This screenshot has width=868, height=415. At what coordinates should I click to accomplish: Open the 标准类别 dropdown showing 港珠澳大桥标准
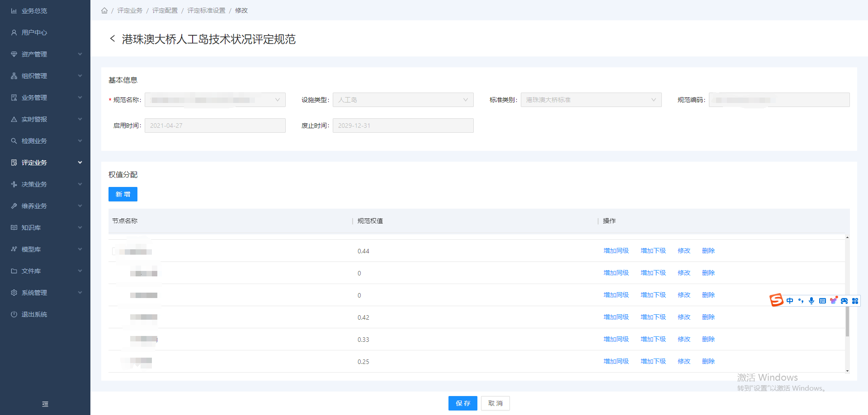coord(591,100)
